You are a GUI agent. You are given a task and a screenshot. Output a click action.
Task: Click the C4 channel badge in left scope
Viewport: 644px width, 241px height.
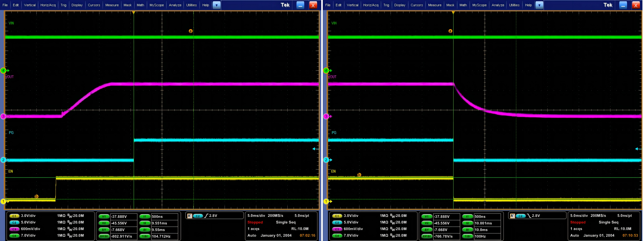tap(14, 236)
